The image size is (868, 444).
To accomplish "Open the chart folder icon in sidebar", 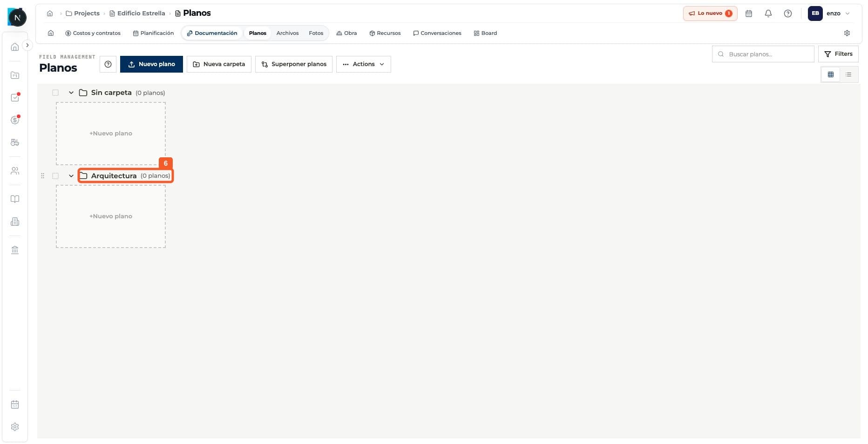I will pos(15,75).
